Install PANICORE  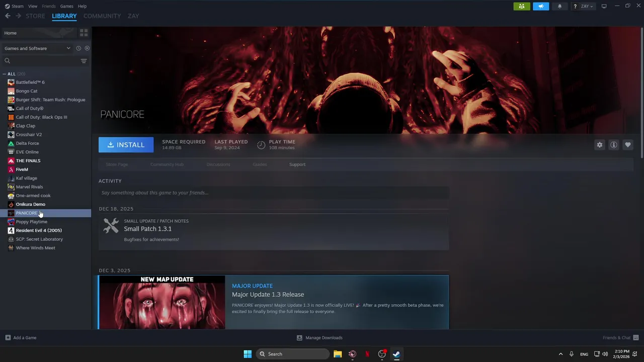126,145
